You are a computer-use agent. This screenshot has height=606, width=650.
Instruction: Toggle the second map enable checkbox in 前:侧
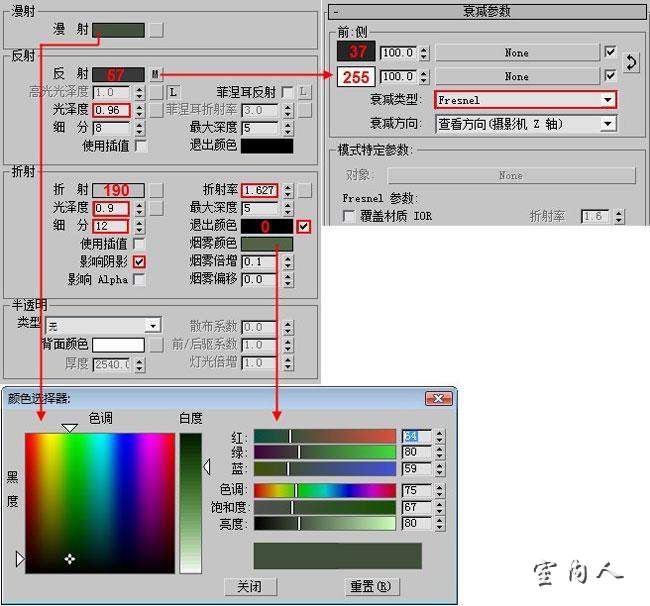[x=610, y=76]
